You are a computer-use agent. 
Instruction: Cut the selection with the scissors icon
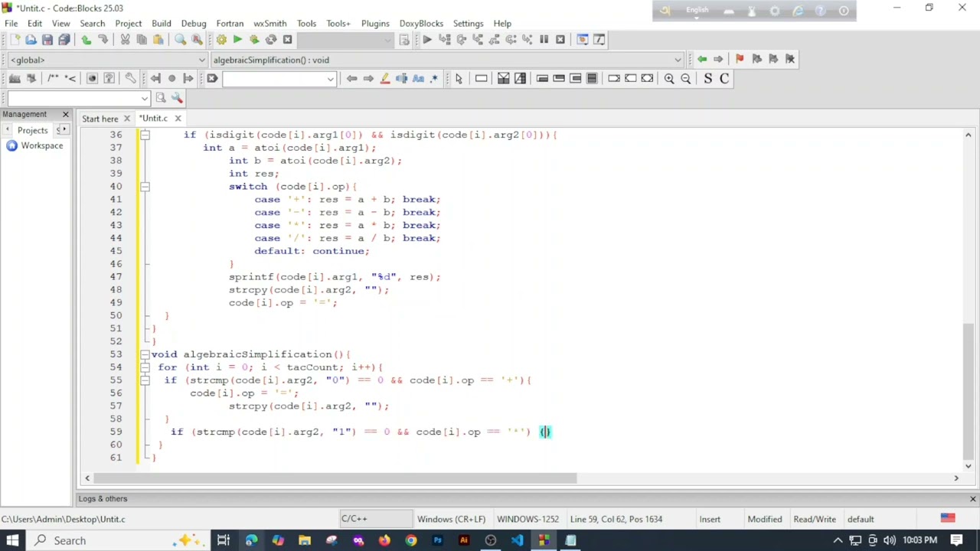click(x=126, y=40)
